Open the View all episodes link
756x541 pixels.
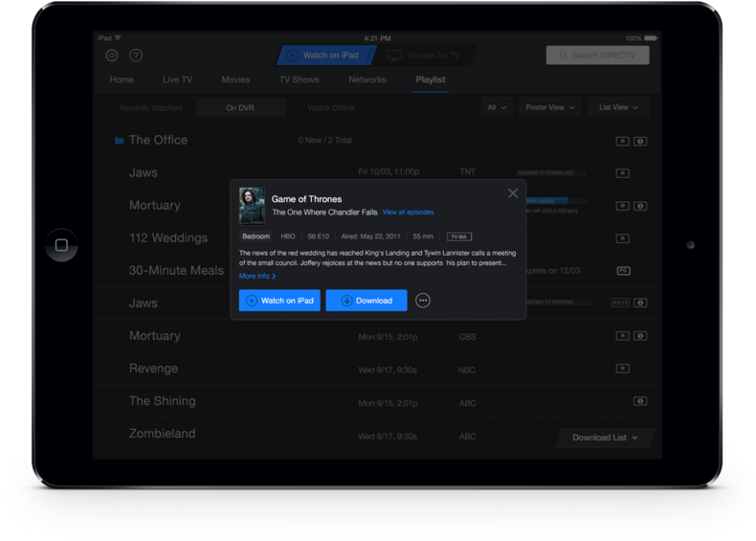408,212
